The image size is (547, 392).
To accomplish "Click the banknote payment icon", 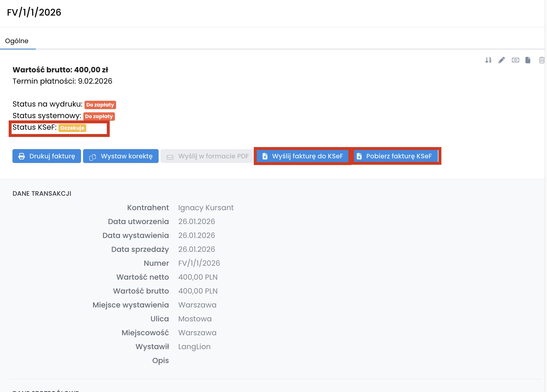I will [515, 60].
